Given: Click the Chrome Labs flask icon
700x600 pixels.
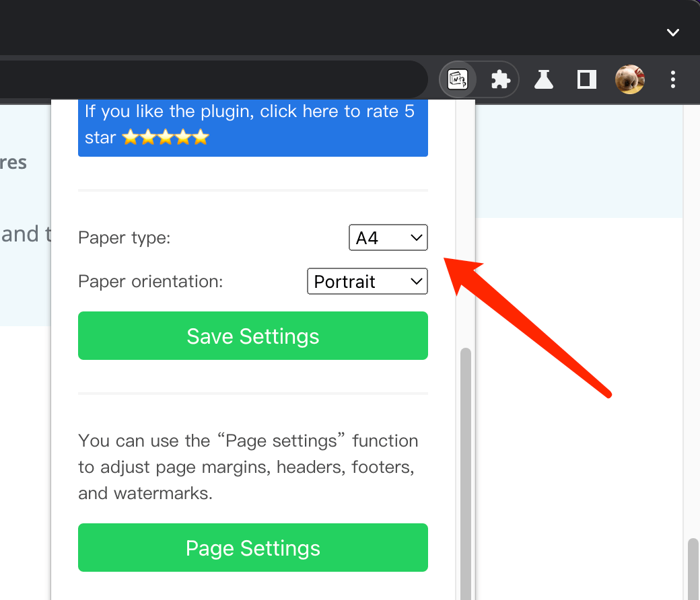Looking at the screenshot, I should (544, 79).
